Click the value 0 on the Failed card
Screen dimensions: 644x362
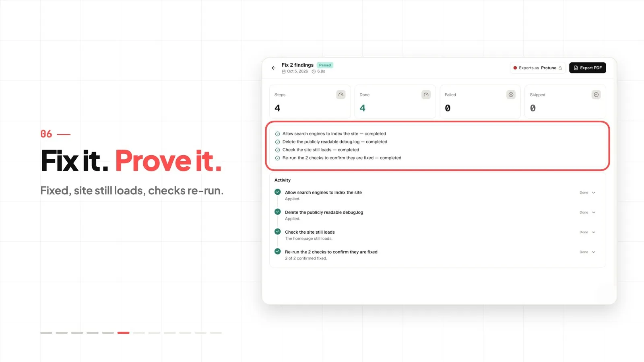click(448, 108)
